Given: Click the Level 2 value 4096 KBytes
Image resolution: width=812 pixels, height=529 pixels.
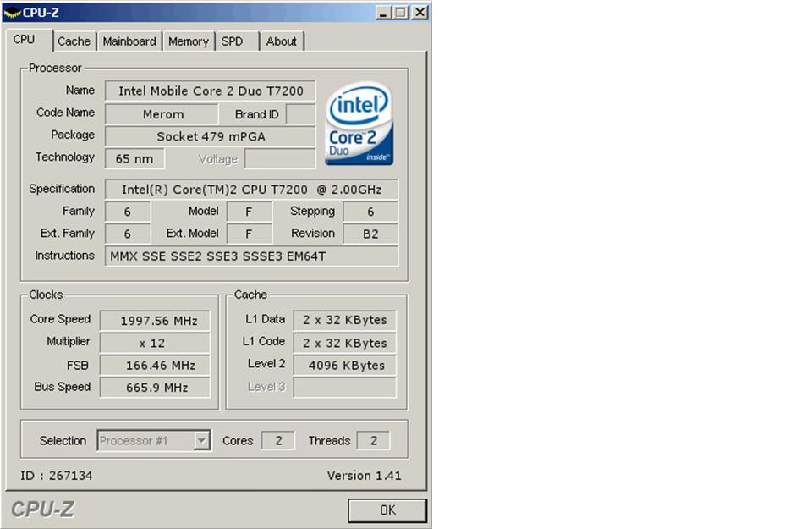Looking at the screenshot, I should [344, 366].
